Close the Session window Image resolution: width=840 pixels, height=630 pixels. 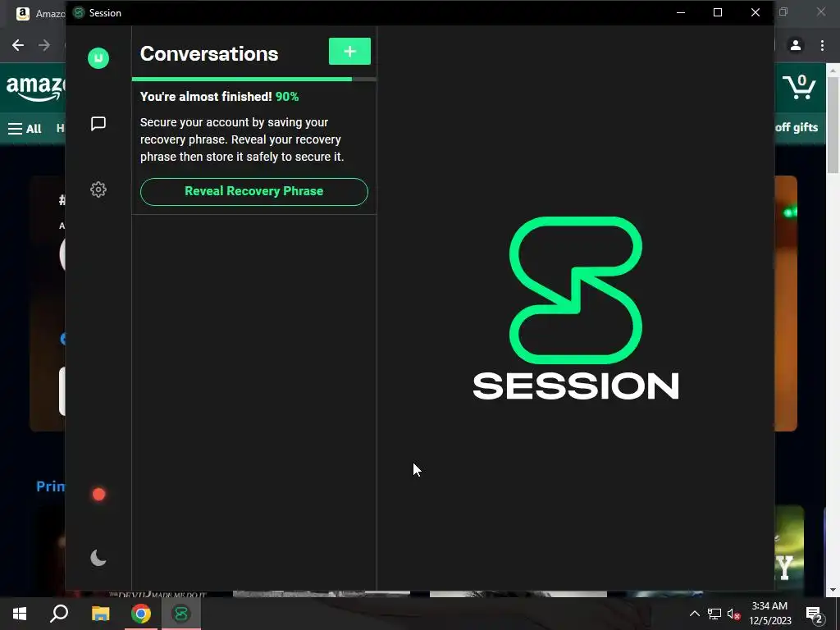click(756, 12)
